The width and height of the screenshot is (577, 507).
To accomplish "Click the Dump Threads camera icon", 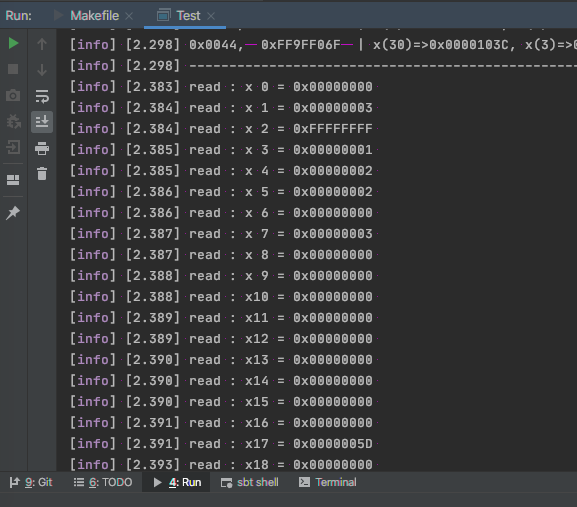I will (13, 96).
